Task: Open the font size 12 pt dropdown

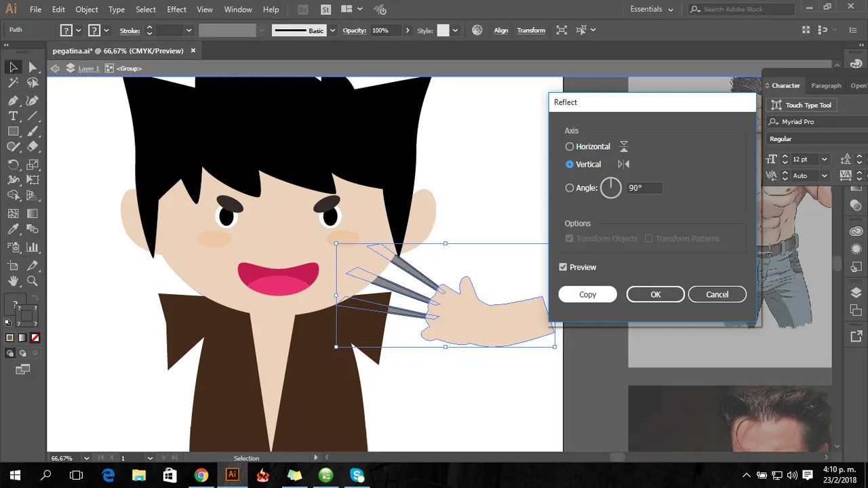Action: [x=825, y=159]
